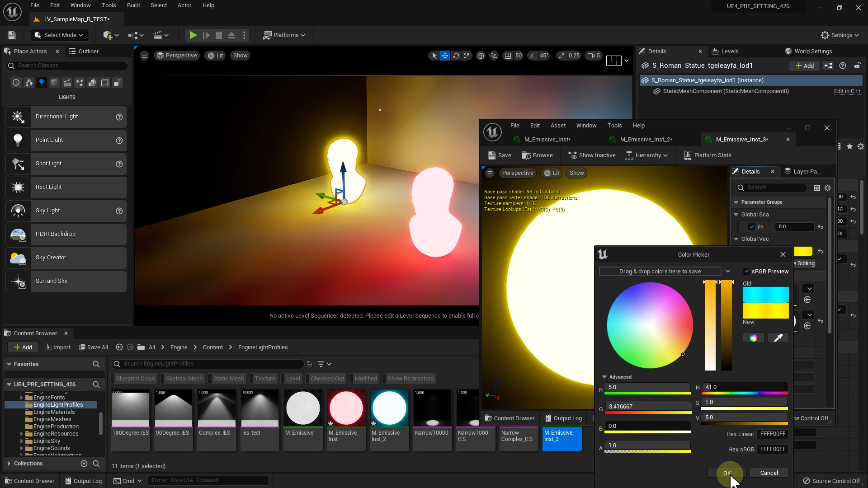Screen dimensions: 868x488
Task: Open Platform Stats in material editor
Action: click(707, 155)
